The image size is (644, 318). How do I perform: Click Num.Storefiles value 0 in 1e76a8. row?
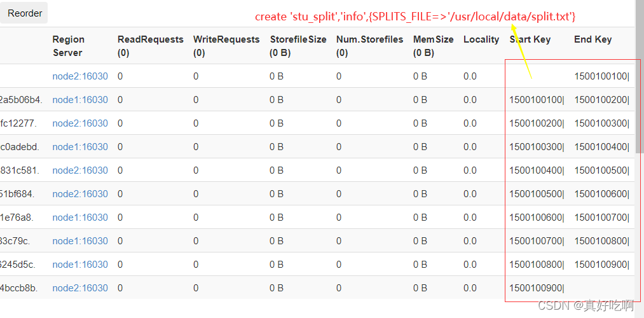tap(338, 218)
